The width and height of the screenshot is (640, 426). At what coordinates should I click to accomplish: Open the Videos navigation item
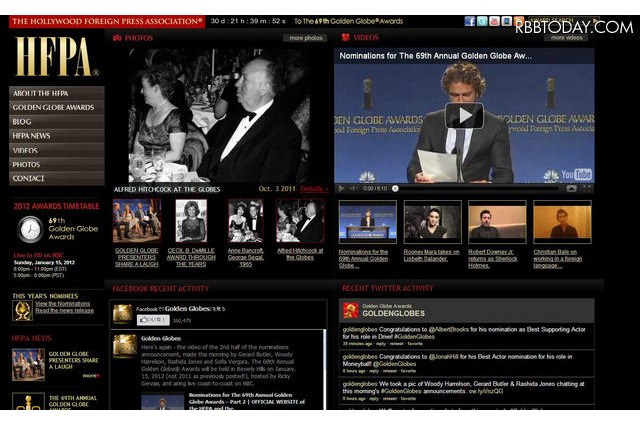[57, 150]
